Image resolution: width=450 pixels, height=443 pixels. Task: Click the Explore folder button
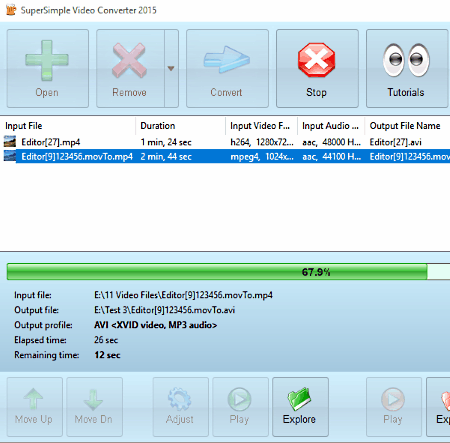tap(300, 407)
